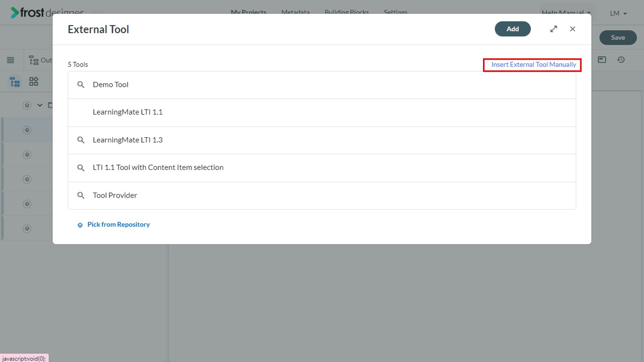Open the LM user account dropdown
The image size is (644, 362).
click(x=618, y=14)
